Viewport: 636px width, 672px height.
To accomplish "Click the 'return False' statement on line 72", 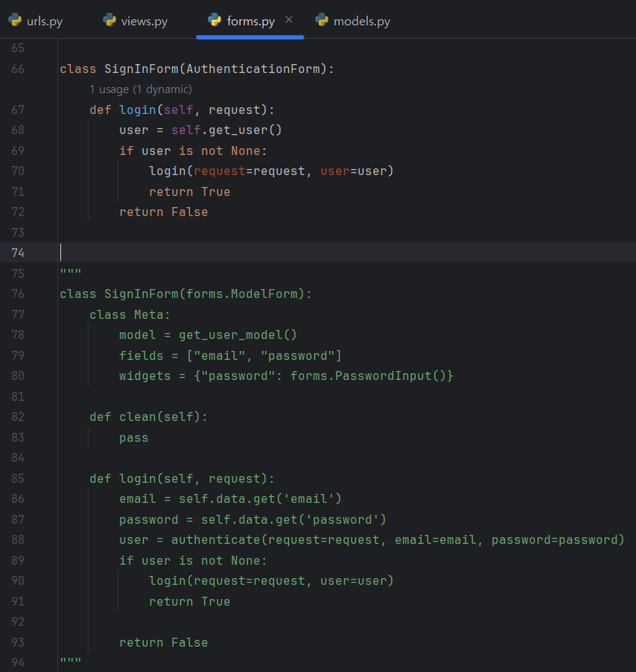I will 163,212.
